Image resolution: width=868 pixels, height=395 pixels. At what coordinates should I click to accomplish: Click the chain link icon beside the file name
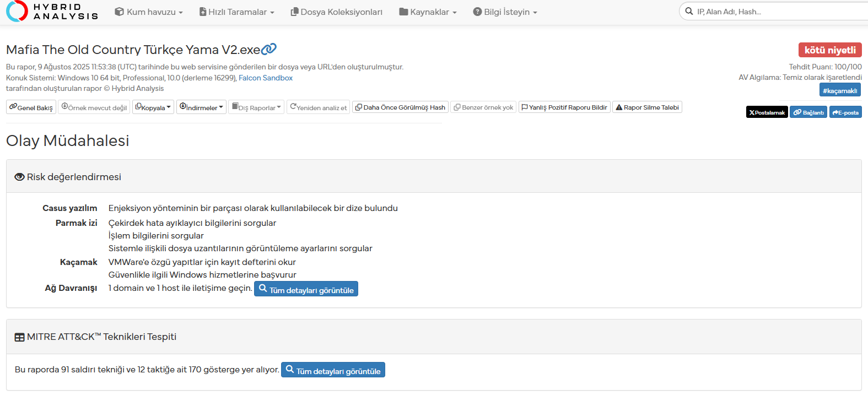269,49
